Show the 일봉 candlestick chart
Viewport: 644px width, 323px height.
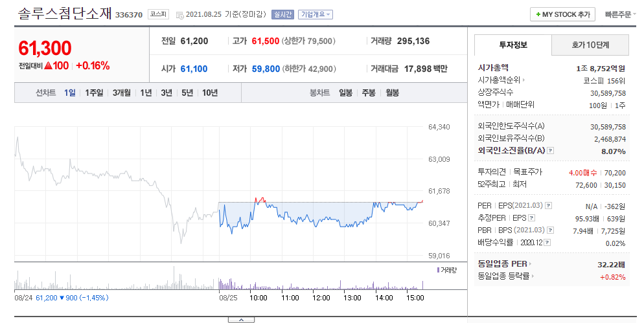pos(345,93)
